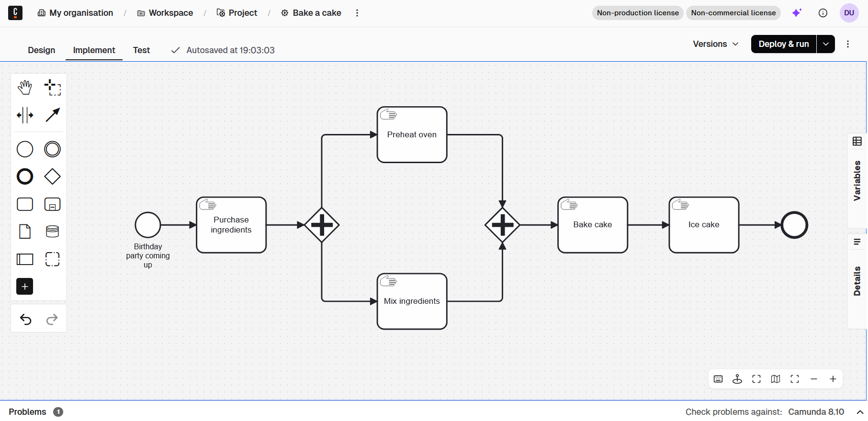Screen dimensions: 868x421
Task: Activate the hand tool
Action: click(25, 88)
